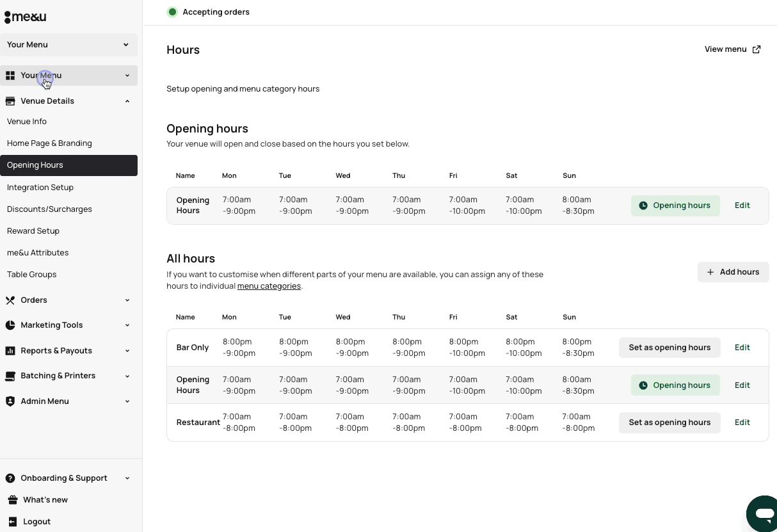Viewport: 777px width, 532px height.
Task: Open the chat support bubble
Action: 764,513
